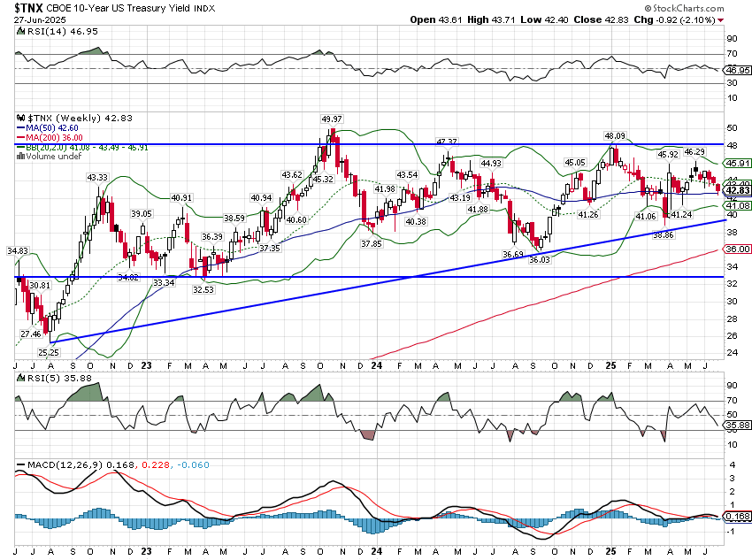Click the red 0.228 MACD signal value
The height and width of the screenshot is (560, 752).
point(156,464)
